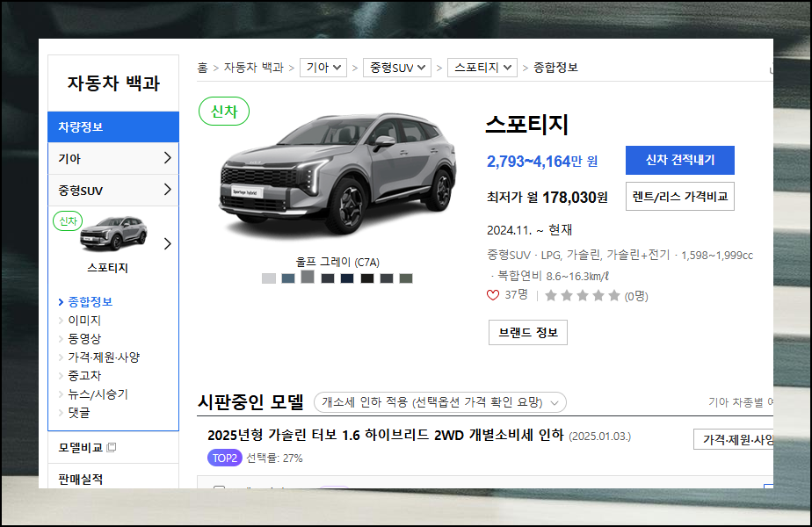Select the light silver color swatch
This screenshot has width=812, height=527.
(x=269, y=278)
